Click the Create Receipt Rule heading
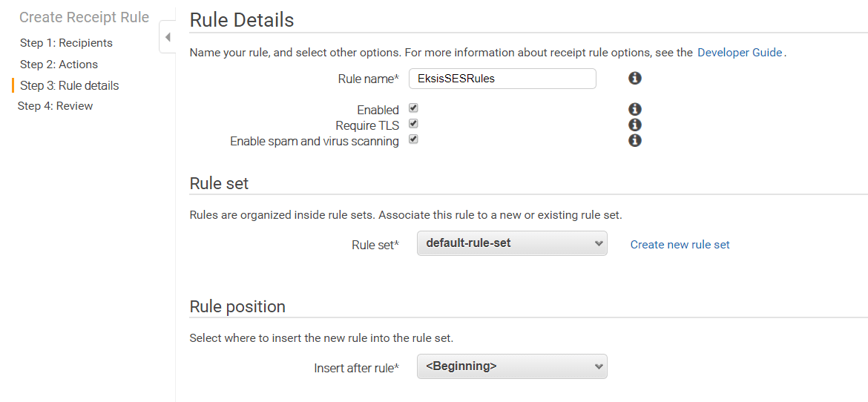The height and width of the screenshot is (402, 868). point(84,17)
